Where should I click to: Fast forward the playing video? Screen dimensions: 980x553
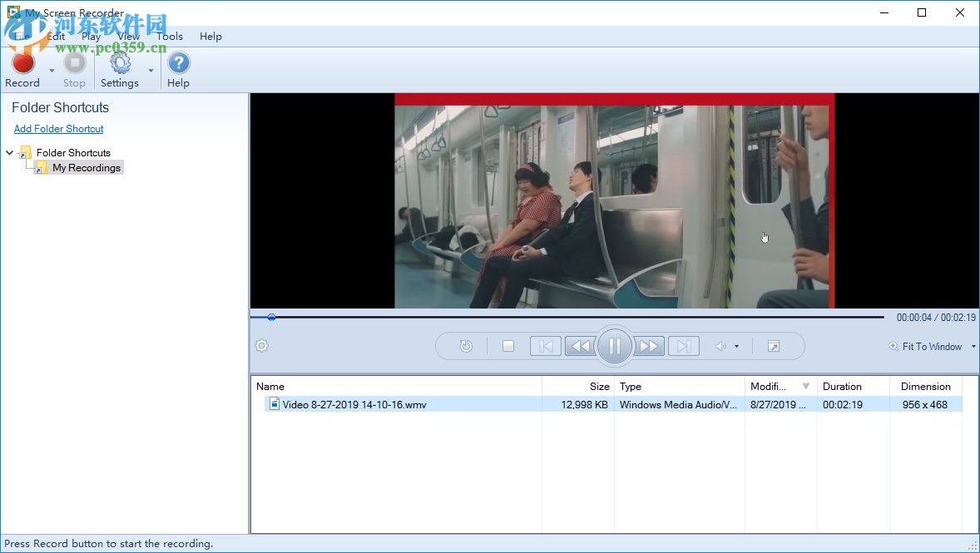pyautogui.click(x=648, y=346)
